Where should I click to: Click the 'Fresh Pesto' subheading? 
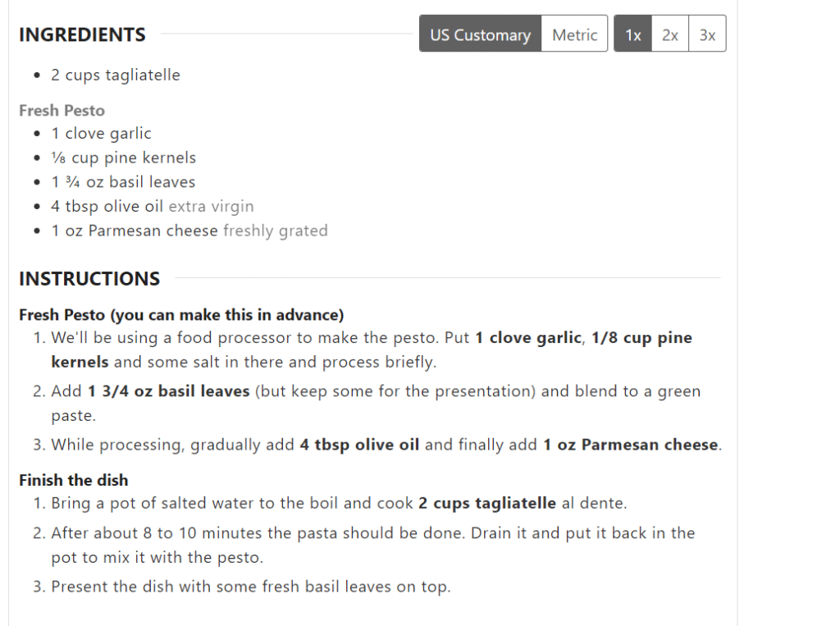(x=62, y=110)
